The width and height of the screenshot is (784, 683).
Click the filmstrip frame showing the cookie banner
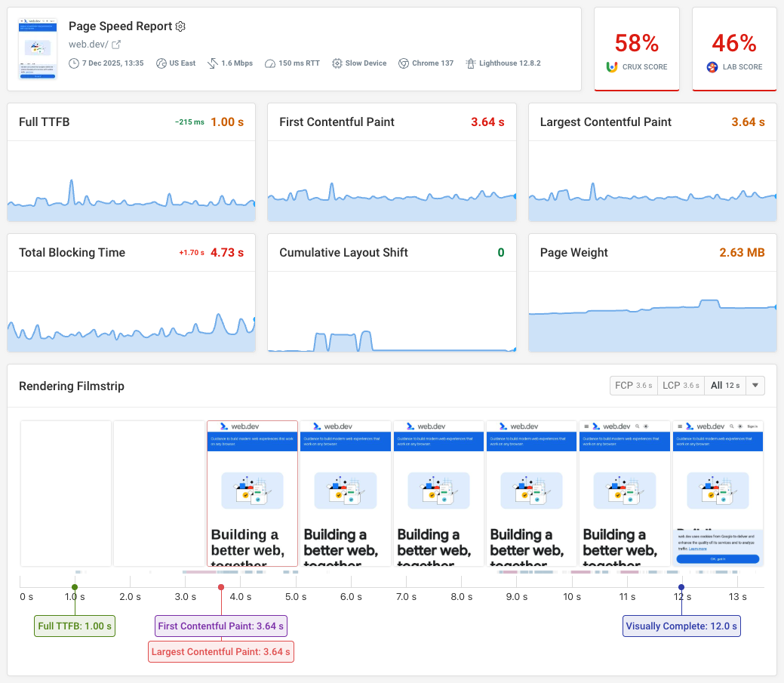[x=718, y=493]
